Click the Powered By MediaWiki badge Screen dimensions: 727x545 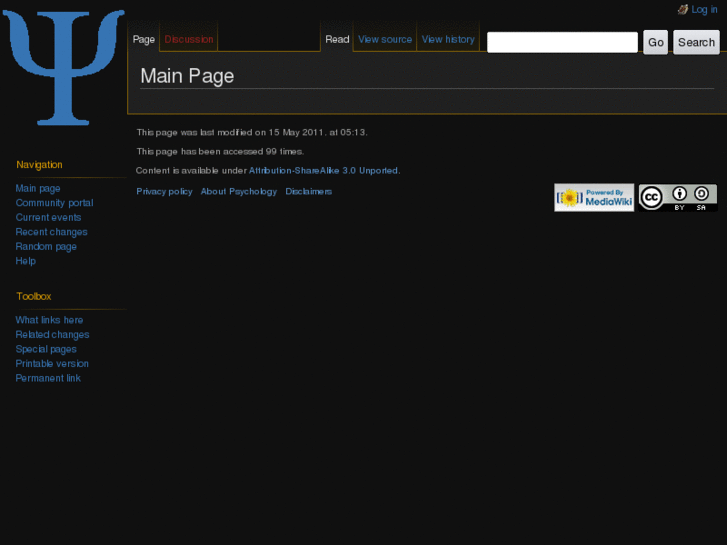click(x=594, y=198)
